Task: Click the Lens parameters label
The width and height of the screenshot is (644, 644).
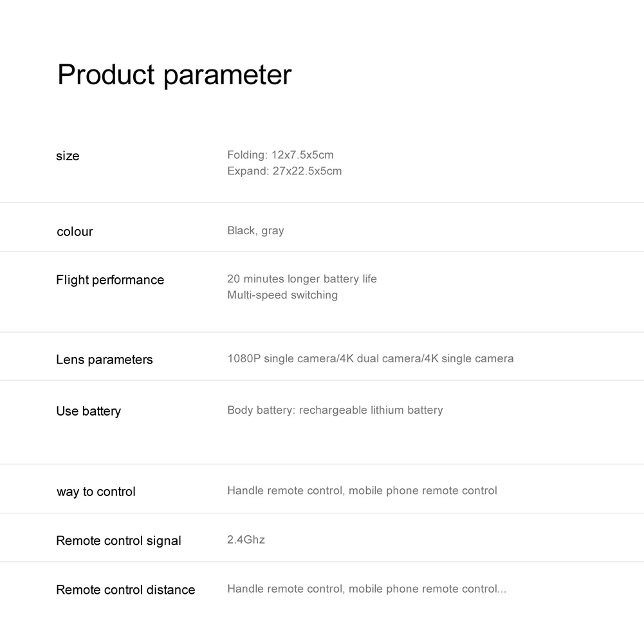Action: [104, 360]
